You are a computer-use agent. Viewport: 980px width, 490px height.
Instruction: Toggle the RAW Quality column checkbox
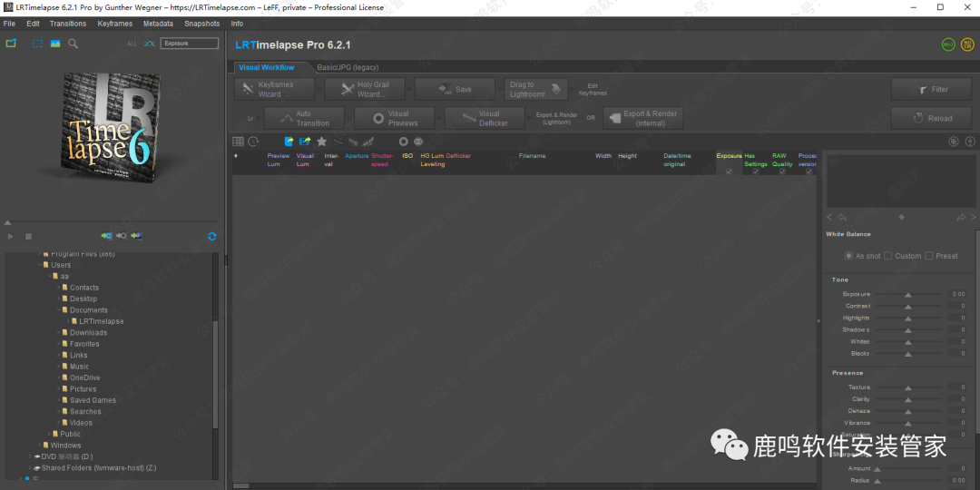(782, 171)
